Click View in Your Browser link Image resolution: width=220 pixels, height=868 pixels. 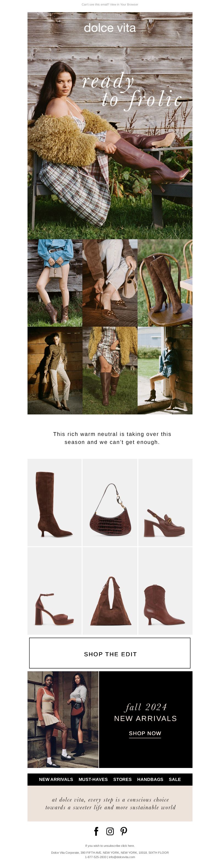124,4
